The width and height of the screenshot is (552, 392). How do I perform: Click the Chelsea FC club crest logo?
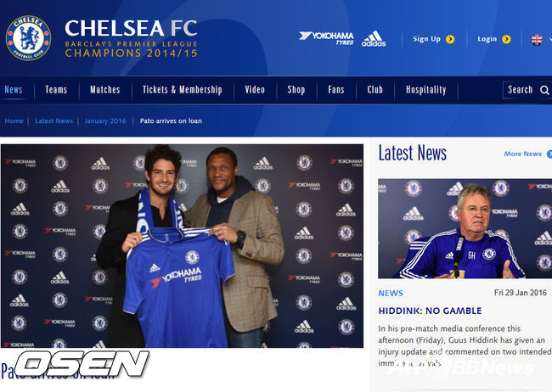click(29, 38)
